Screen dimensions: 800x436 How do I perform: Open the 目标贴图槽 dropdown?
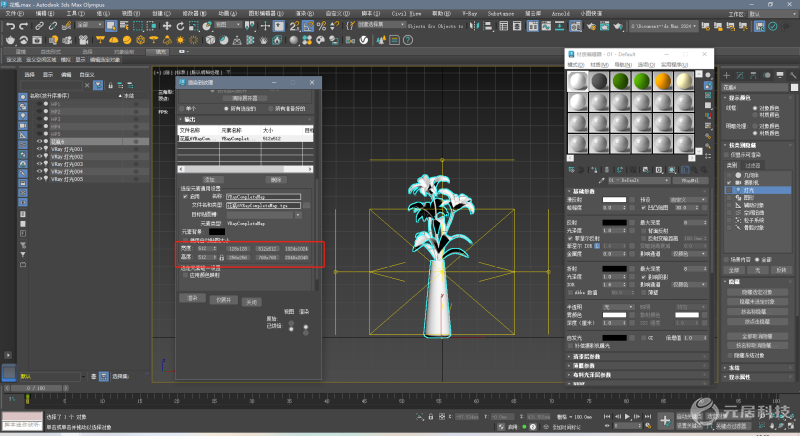click(x=262, y=214)
